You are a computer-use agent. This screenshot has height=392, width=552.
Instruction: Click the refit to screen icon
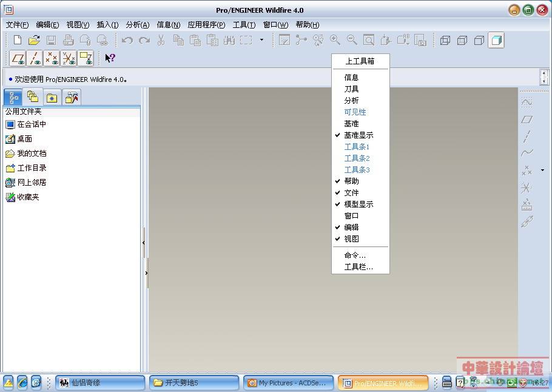[369, 40]
